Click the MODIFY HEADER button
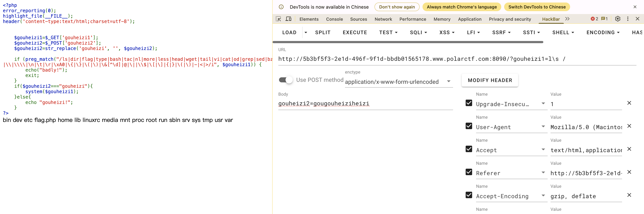The height and width of the screenshot is (214, 644). coord(490,80)
